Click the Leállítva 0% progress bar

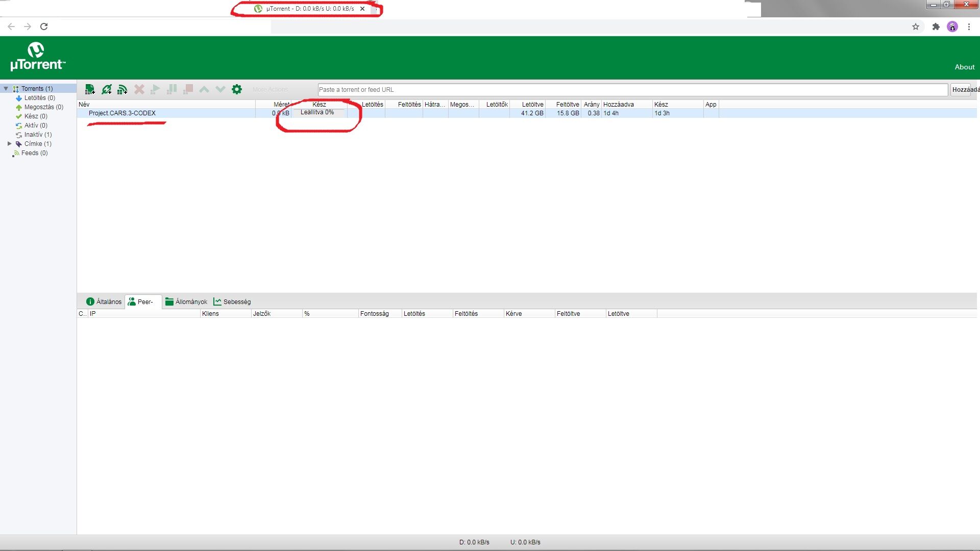[x=320, y=113]
